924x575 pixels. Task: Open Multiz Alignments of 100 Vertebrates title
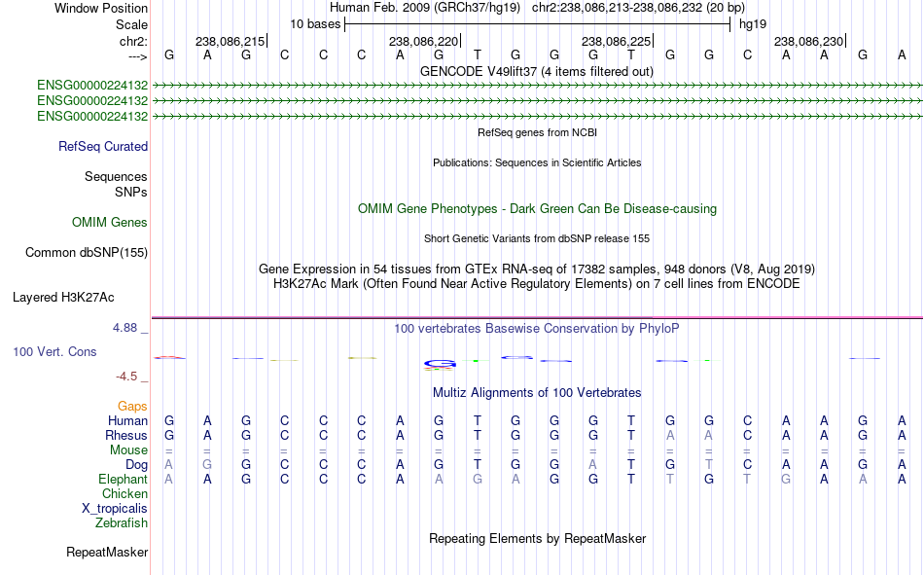[537, 393]
